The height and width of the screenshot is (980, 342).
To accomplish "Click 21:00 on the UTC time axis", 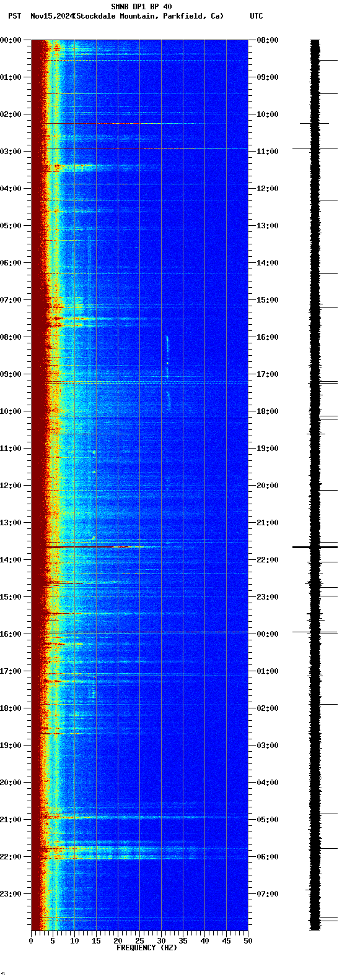I will pyautogui.click(x=267, y=523).
